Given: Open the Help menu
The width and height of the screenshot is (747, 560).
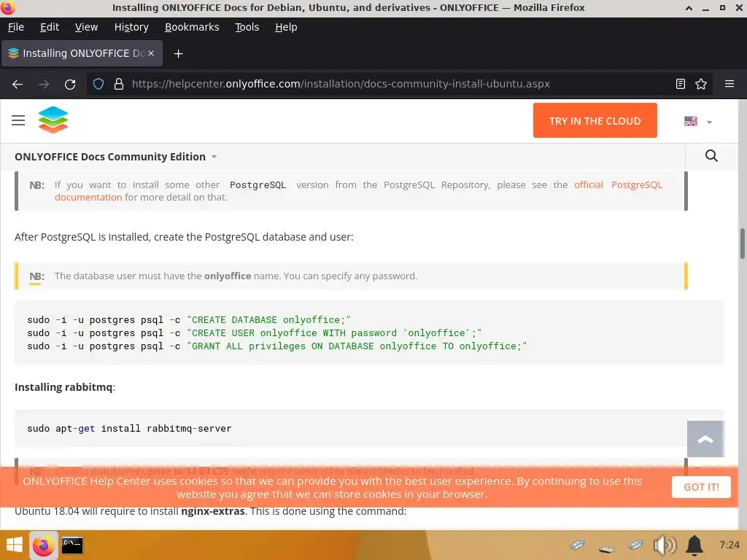Looking at the screenshot, I should click(x=286, y=27).
